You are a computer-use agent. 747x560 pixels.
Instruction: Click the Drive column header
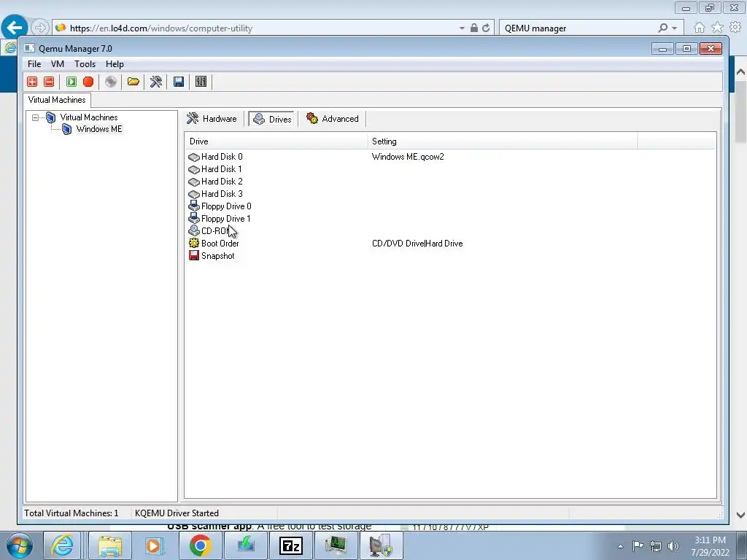(276, 141)
